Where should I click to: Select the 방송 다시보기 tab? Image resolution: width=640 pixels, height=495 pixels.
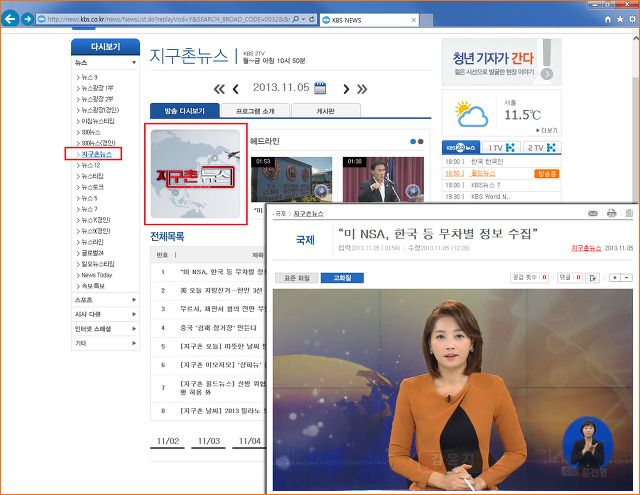click(184, 111)
